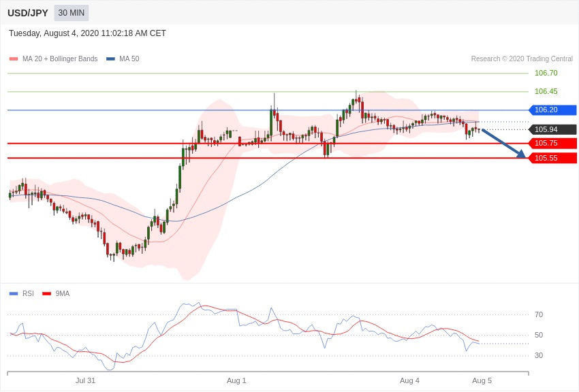The width and height of the screenshot is (579, 392).
Task: Click the 9MA legend label
Action: [63, 293]
